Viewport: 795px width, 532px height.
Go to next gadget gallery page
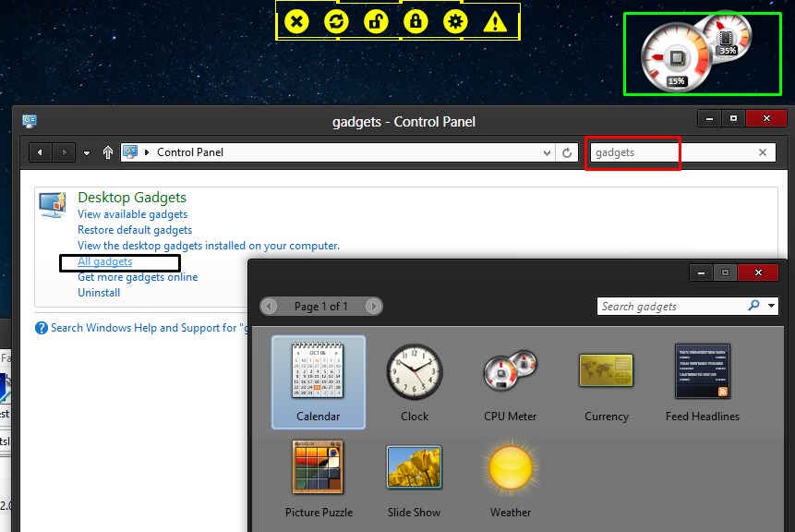coord(374,307)
